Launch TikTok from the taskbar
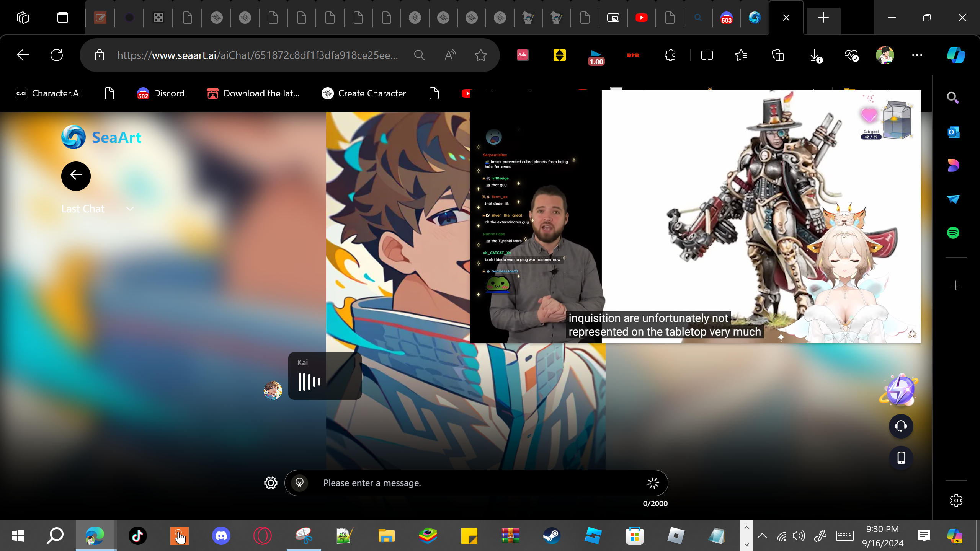Screen dimensions: 980x551 [138, 536]
